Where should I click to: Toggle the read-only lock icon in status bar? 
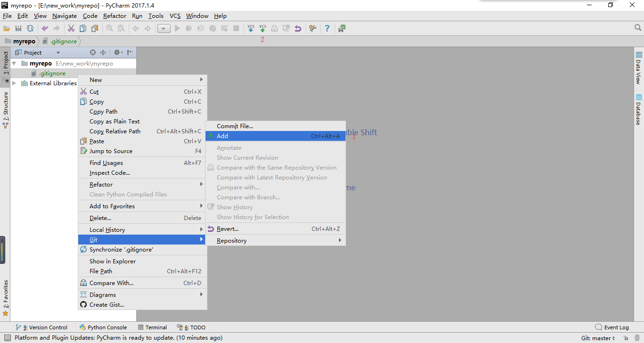tap(625, 338)
